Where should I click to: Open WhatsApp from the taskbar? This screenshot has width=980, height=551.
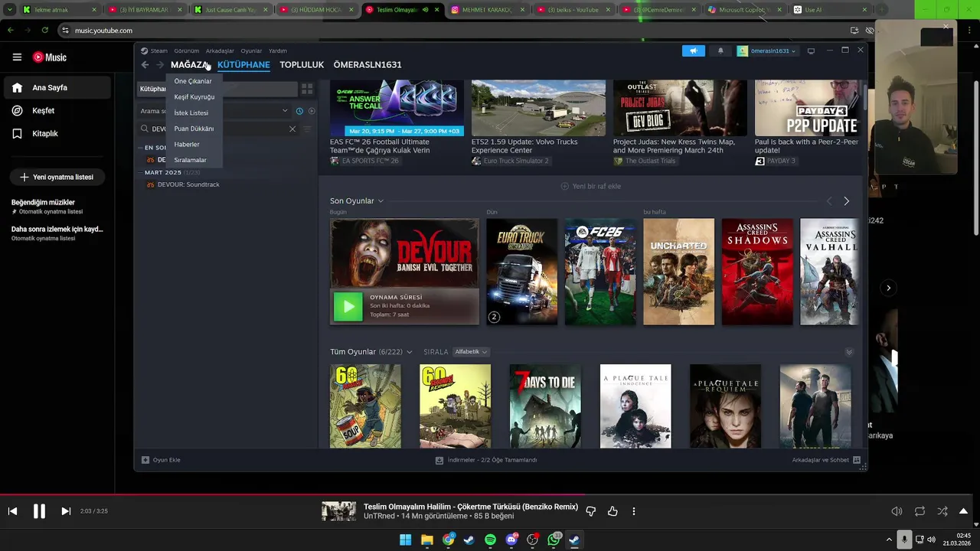(554, 540)
